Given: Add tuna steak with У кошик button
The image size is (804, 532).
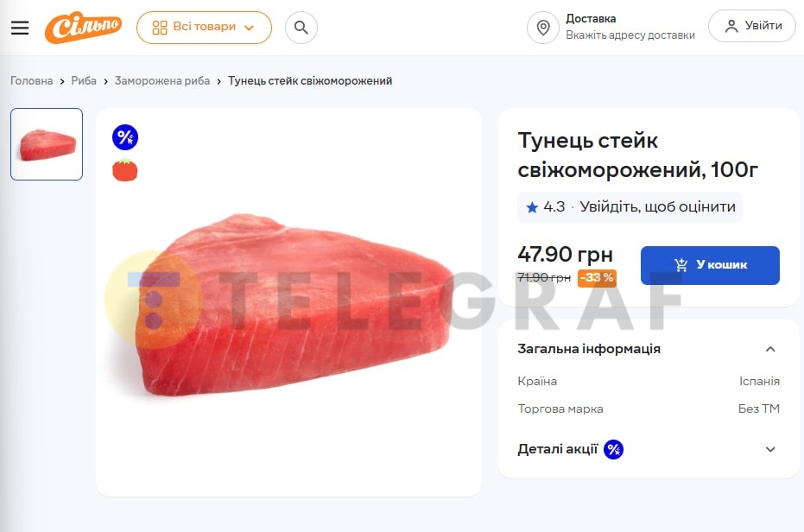Looking at the screenshot, I should click(x=710, y=265).
